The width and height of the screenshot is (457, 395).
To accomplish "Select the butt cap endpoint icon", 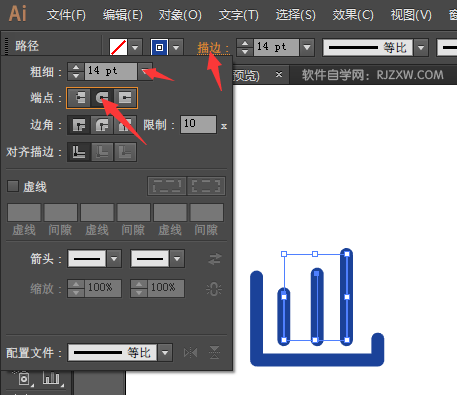I will point(79,98).
